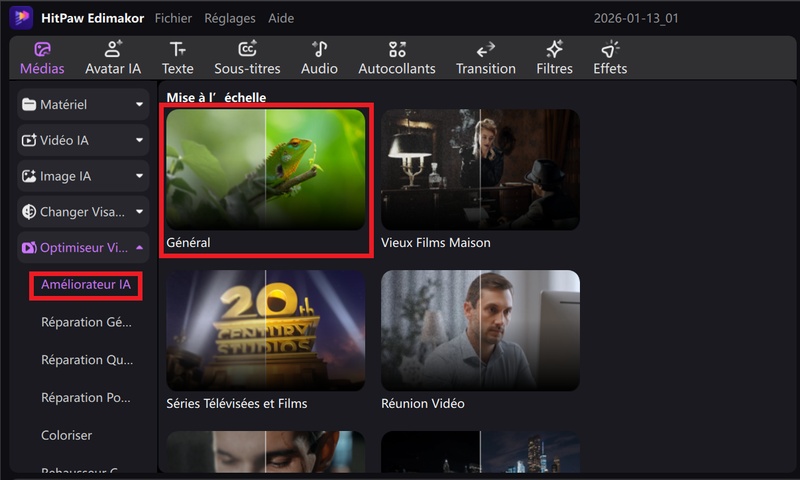Click the Matériel folder icon
The height and width of the screenshot is (480, 800).
pyautogui.click(x=29, y=105)
